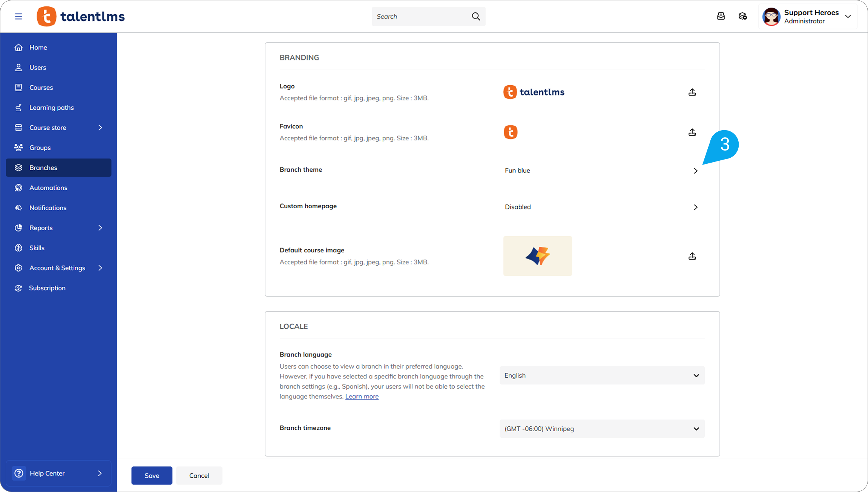Image resolution: width=868 pixels, height=492 pixels.
Task: Open the Custom homepage setting
Action: [695, 207]
